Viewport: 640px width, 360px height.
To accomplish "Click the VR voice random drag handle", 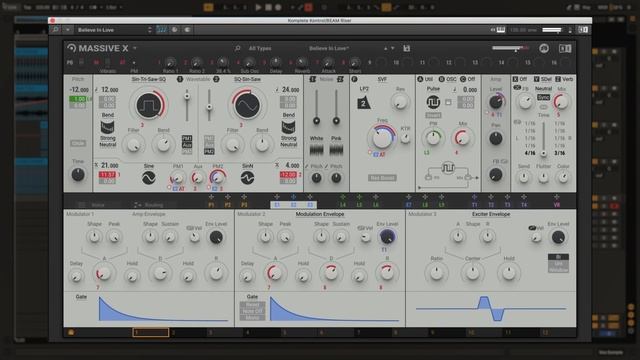I will pos(557,198).
